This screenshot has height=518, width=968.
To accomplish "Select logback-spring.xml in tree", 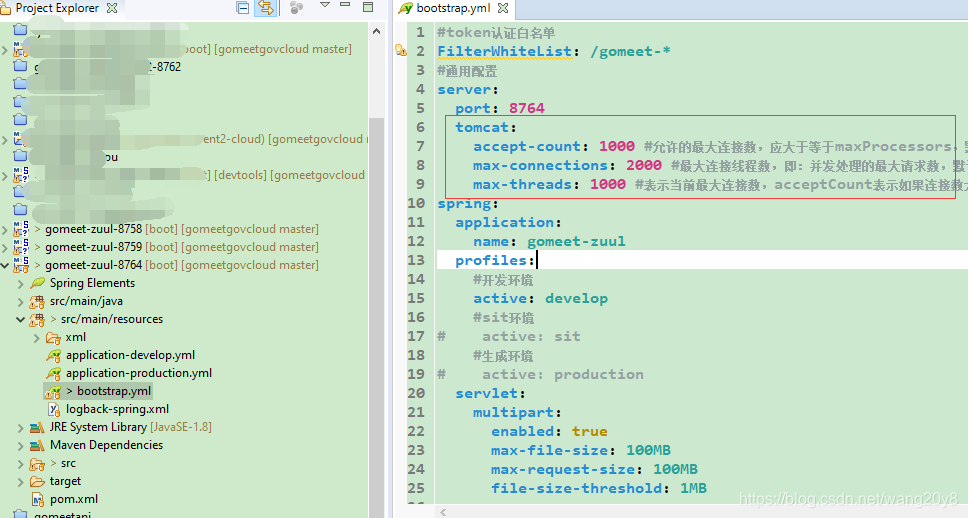I will click(x=117, y=409).
